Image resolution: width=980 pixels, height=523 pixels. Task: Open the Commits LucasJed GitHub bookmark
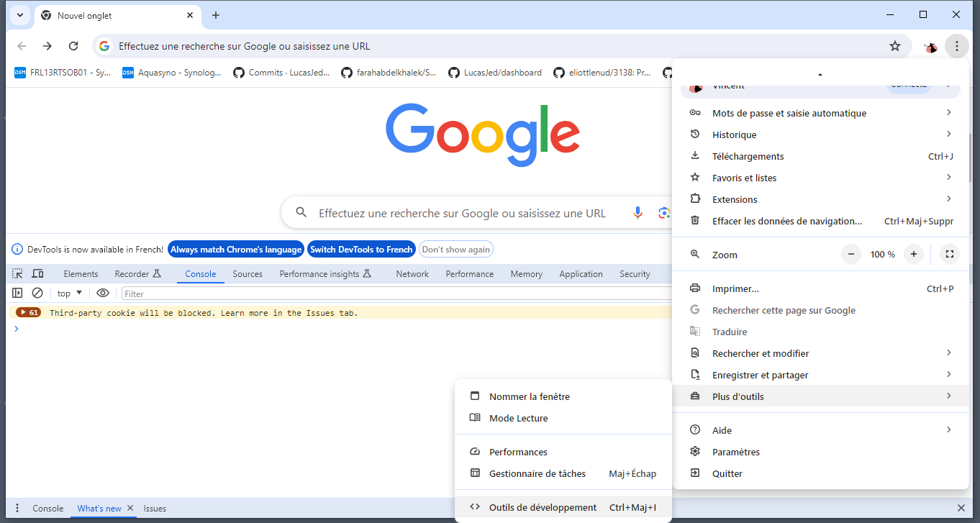click(x=281, y=73)
